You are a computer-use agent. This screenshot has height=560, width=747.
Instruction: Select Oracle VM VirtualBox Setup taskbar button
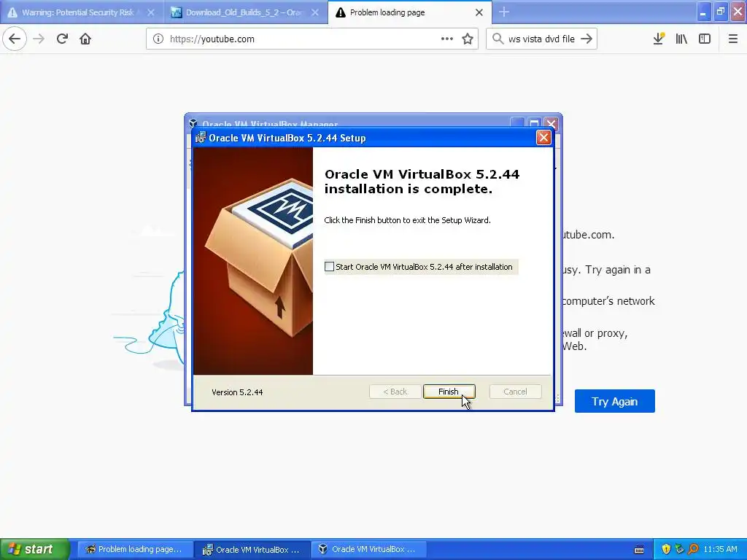coord(252,549)
